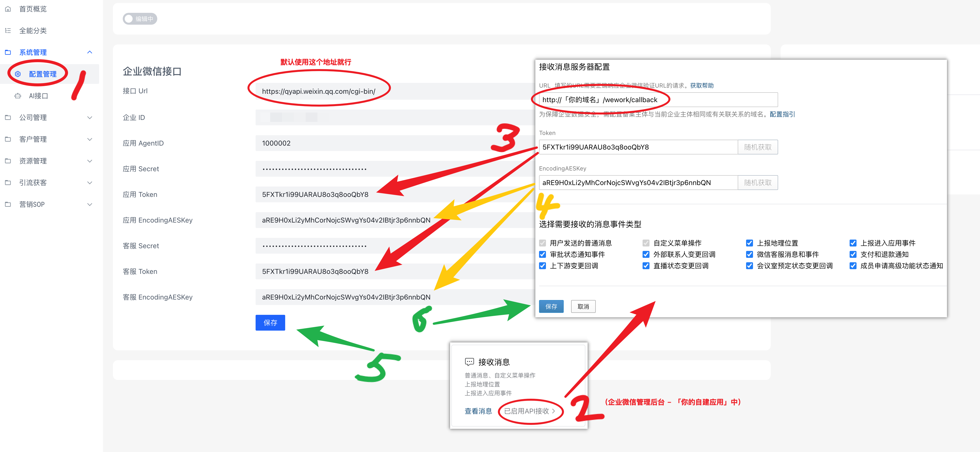Click the robot icon beside AI接口
The width and height of the screenshot is (980, 452).
pyautogui.click(x=18, y=95)
